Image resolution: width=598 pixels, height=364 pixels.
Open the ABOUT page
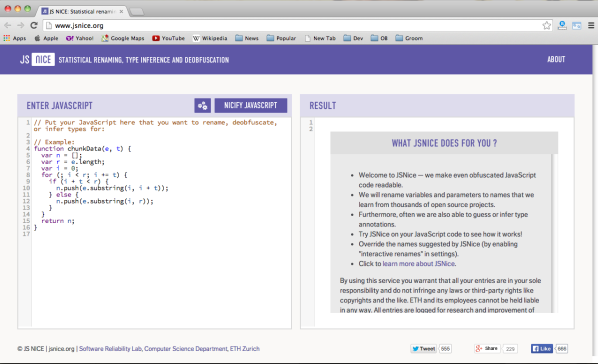click(x=556, y=60)
